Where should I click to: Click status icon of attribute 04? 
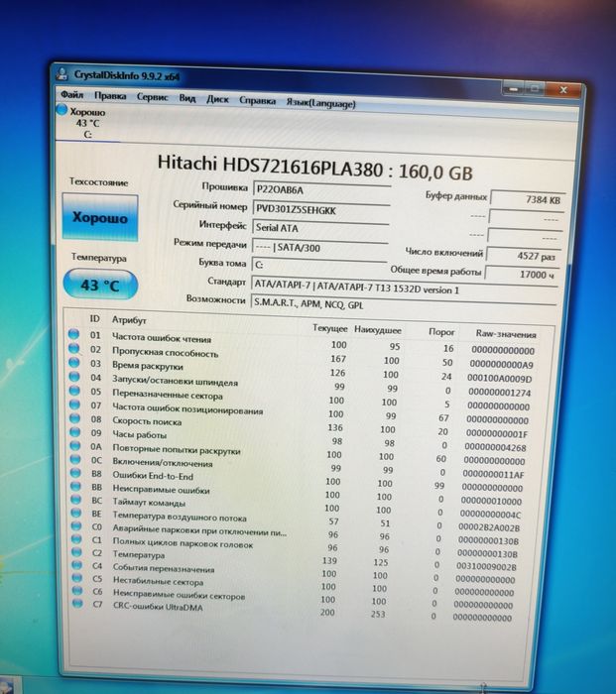pyautogui.click(x=74, y=377)
